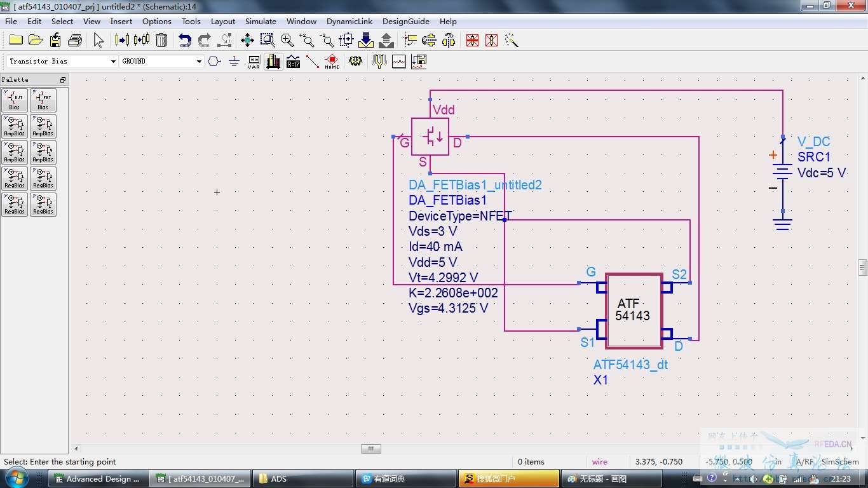Screen dimensions: 868x488
Task: Select the FET bias symbol labeled Vdd
Action: coord(430,136)
